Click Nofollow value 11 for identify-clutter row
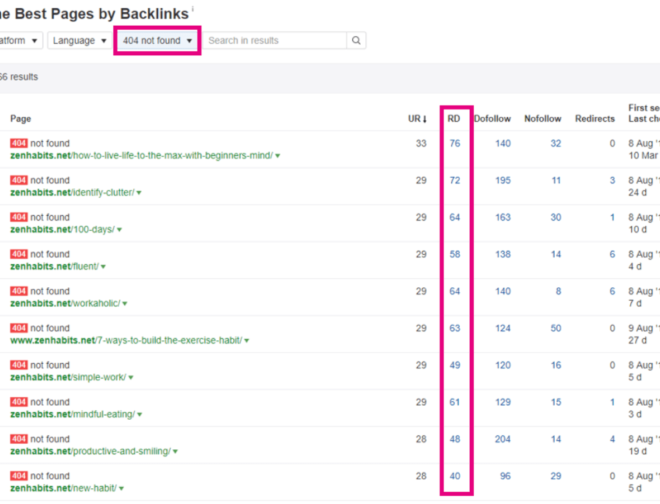The image size is (660, 504). (556, 181)
